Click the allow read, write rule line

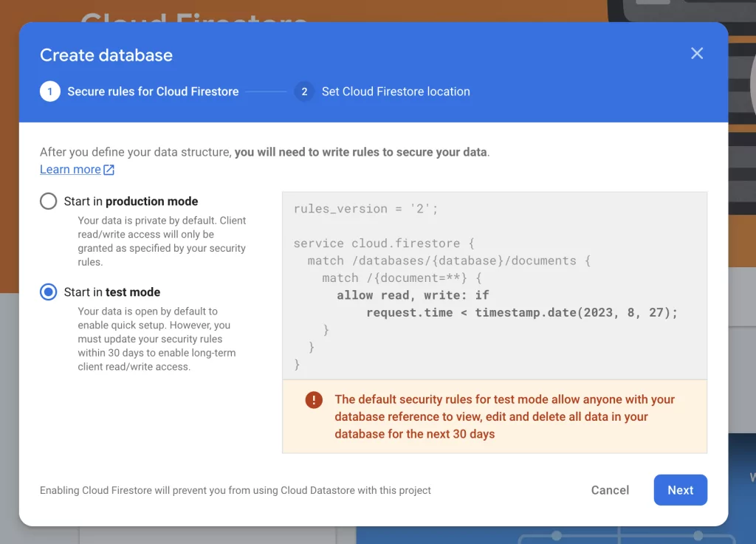(413, 295)
